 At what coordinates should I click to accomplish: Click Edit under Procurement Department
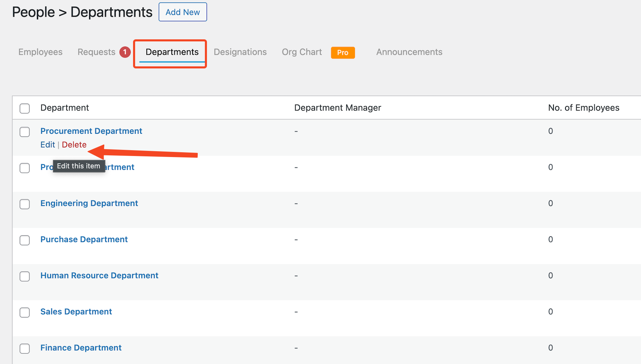click(48, 145)
